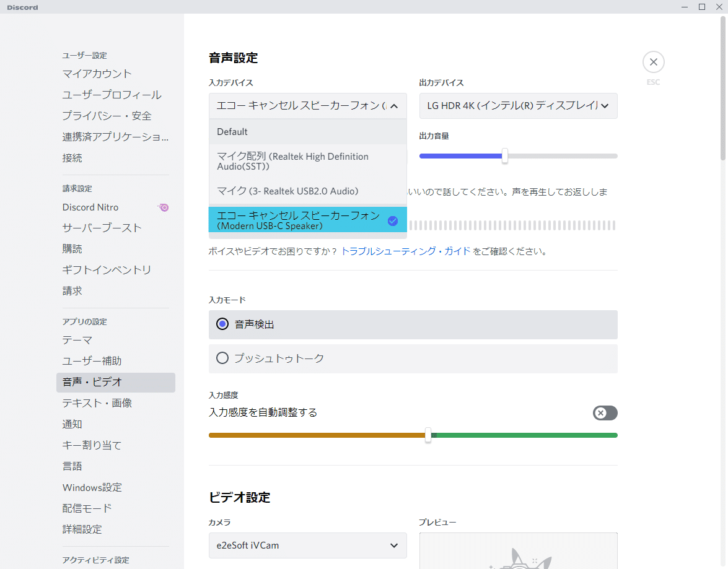Image resolution: width=728 pixels, height=569 pixels.
Task: Maximize the Discord window
Action: click(702, 7)
